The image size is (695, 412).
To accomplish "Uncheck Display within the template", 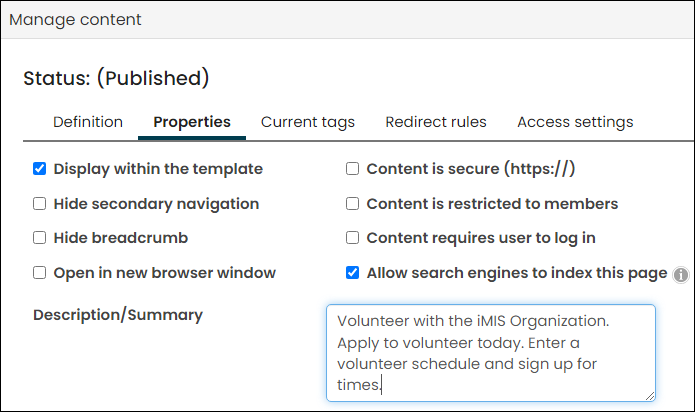I will (39, 169).
